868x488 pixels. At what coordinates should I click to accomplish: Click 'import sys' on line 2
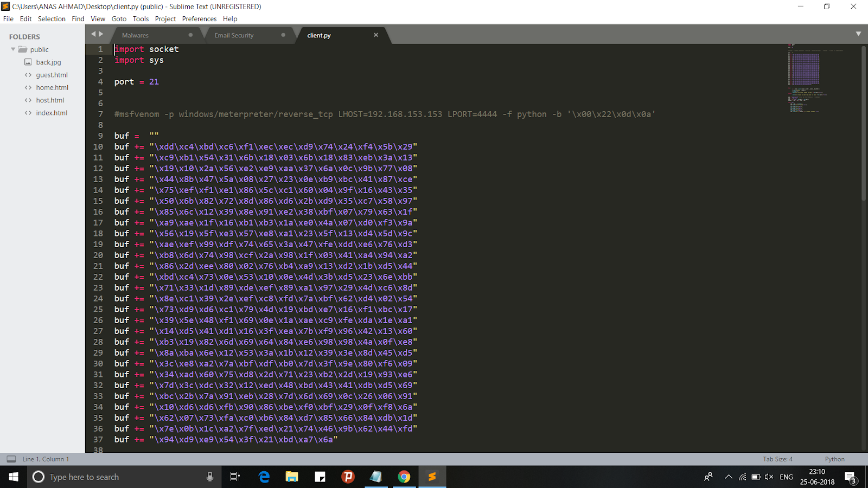[x=139, y=60]
